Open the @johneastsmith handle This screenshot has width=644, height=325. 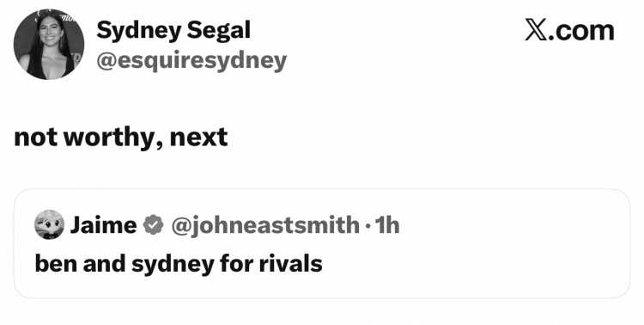pos(265,225)
